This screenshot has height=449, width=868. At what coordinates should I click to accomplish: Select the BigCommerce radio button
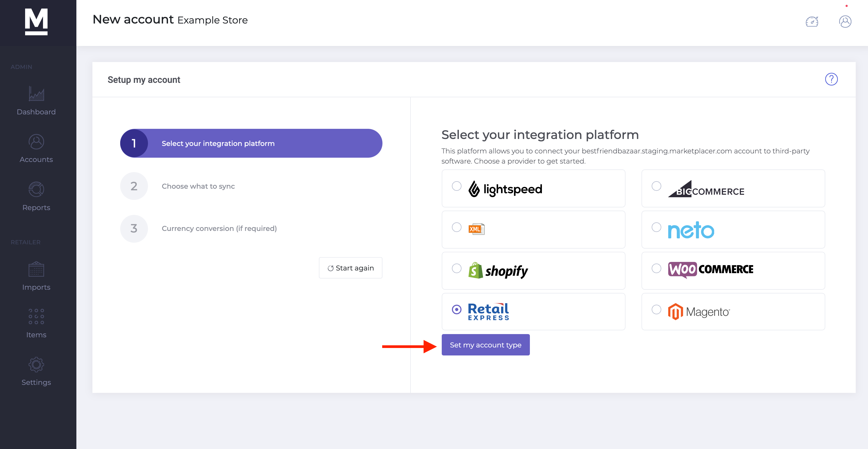coord(656,186)
